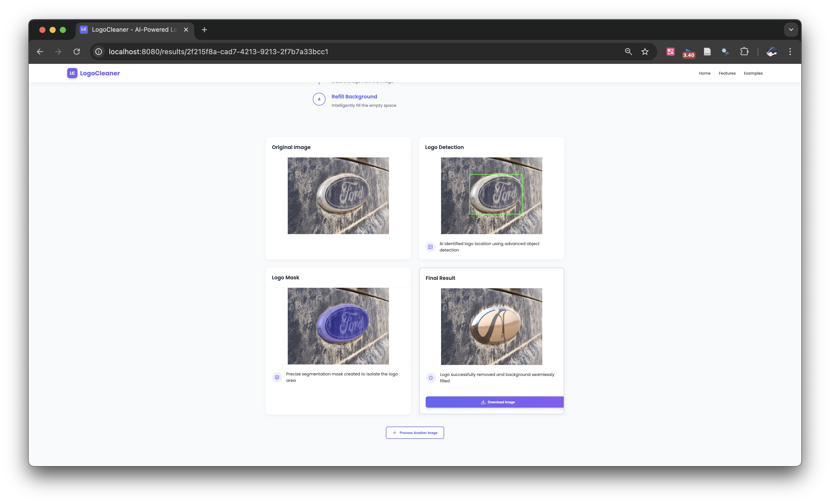Click the address bar URL
Image resolution: width=830 pixels, height=504 pixels.
click(x=218, y=52)
